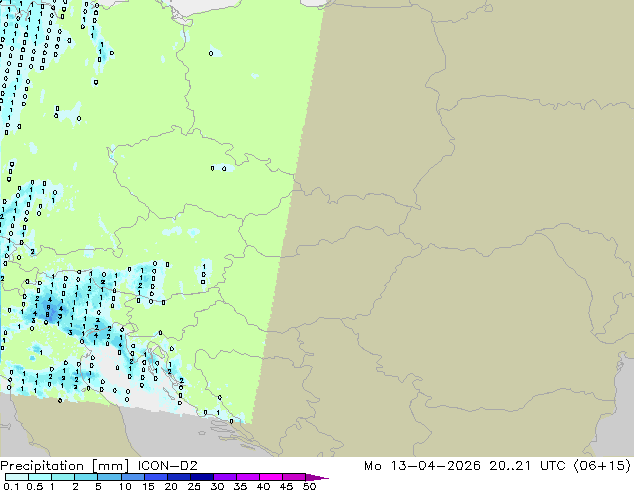
Task: Click the legend value '35'
Action: [240, 486]
